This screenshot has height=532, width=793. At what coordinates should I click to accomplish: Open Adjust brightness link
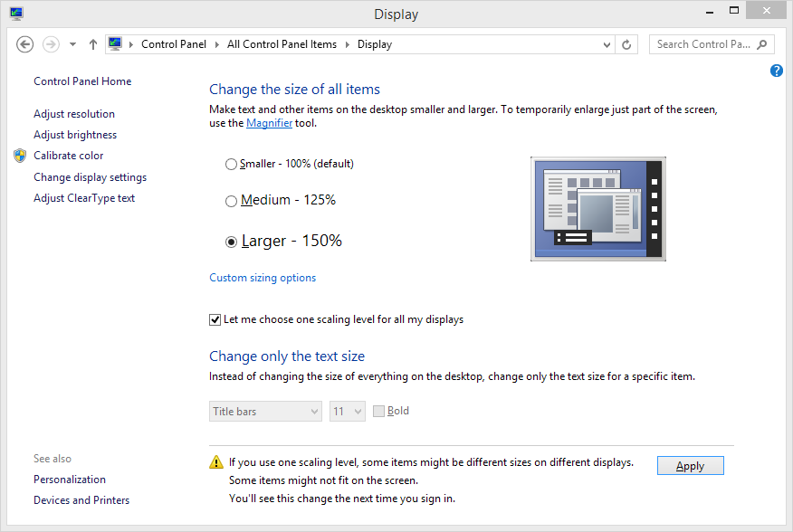coord(75,135)
